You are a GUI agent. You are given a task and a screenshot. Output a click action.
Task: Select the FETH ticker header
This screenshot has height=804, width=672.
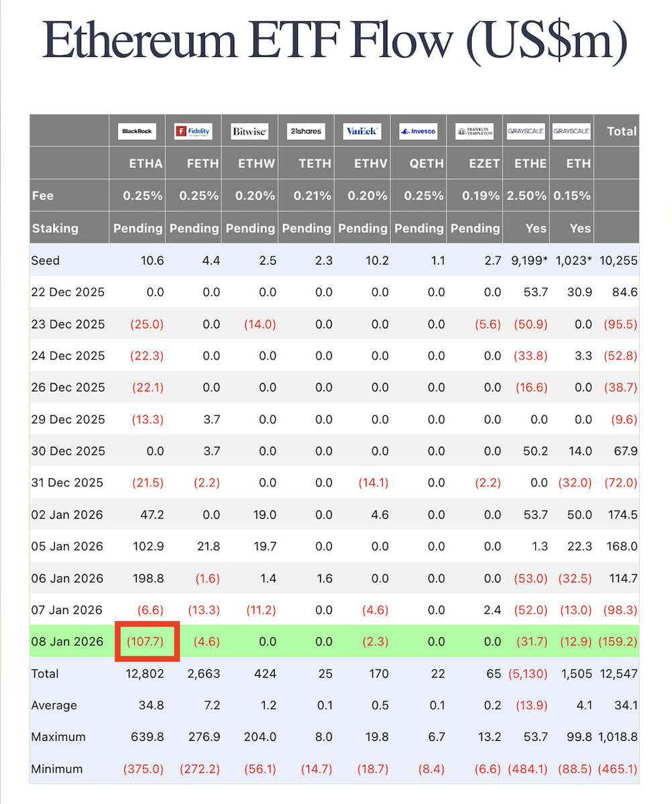[x=203, y=164]
